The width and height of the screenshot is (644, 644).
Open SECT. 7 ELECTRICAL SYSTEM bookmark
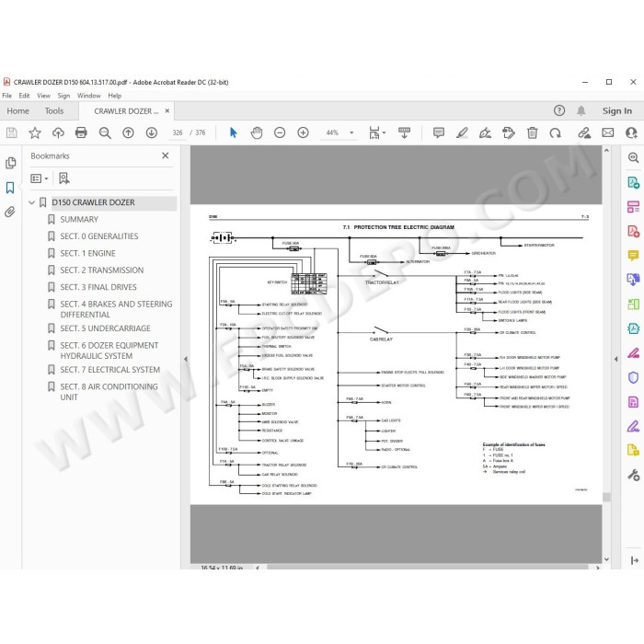pyautogui.click(x=110, y=370)
